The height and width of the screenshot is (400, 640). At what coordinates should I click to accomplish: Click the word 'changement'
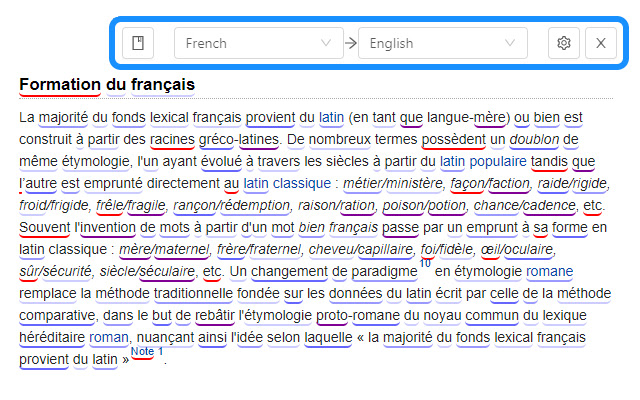289,272
